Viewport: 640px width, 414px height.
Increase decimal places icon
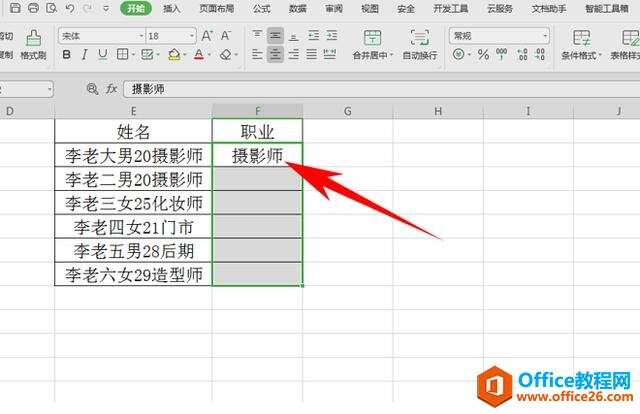coord(522,54)
